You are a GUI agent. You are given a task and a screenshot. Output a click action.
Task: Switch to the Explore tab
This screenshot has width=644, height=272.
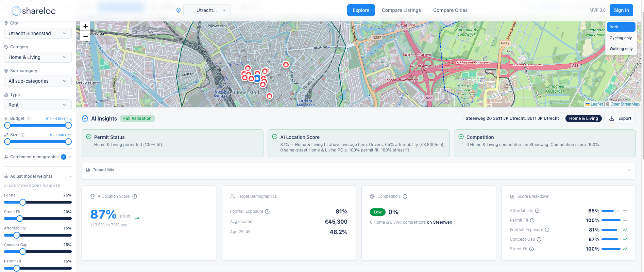pos(361,10)
